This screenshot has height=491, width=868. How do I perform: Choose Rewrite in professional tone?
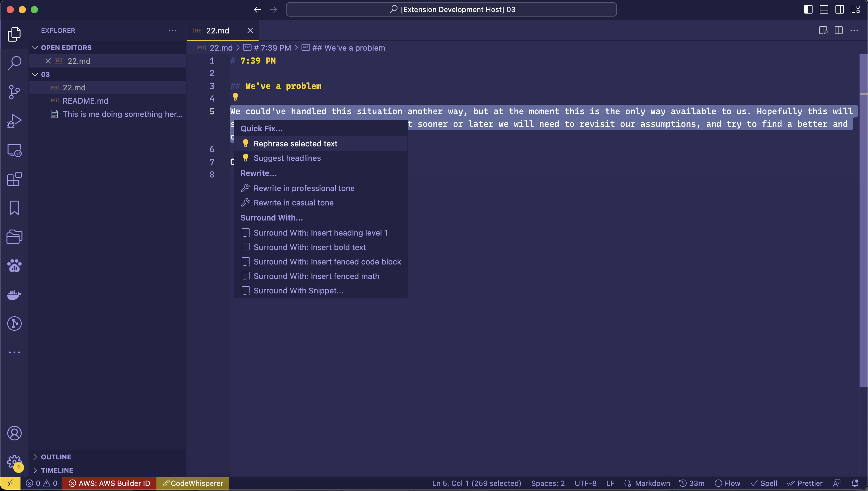click(321, 188)
